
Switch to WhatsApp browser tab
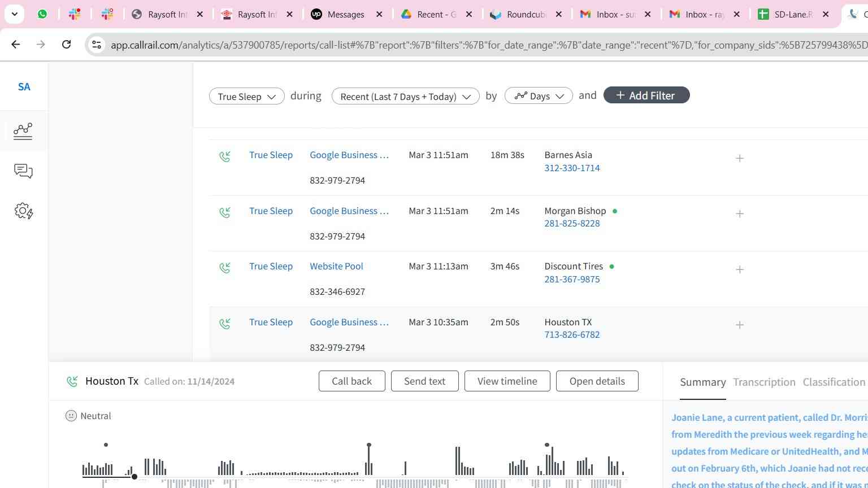[x=42, y=14]
